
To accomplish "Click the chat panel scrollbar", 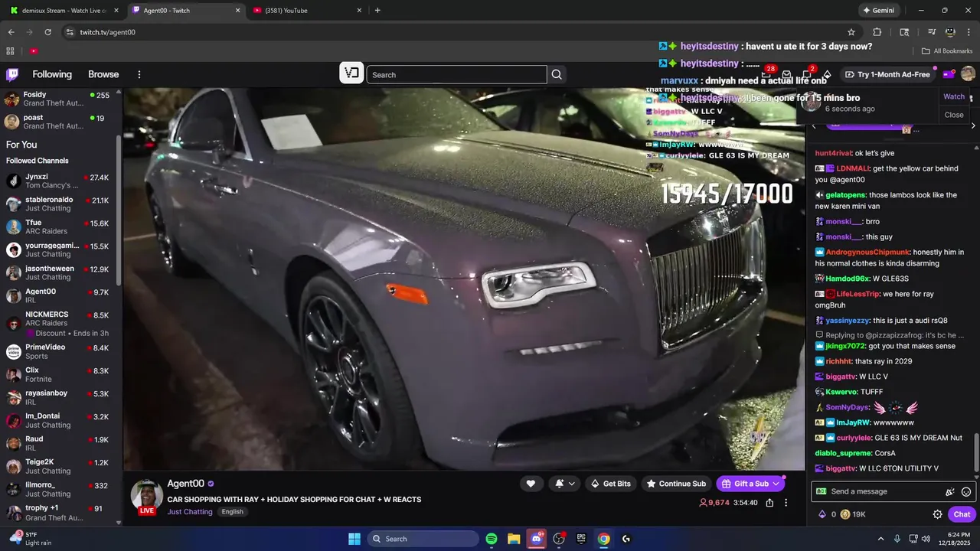I will click(976, 452).
